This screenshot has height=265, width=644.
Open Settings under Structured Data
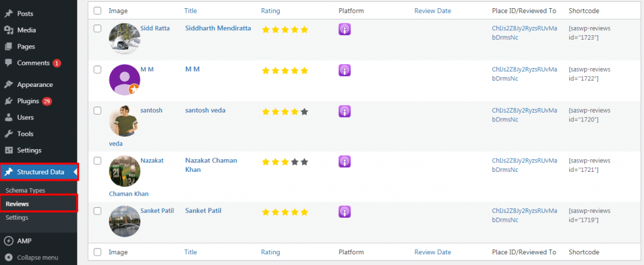[17, 217]
